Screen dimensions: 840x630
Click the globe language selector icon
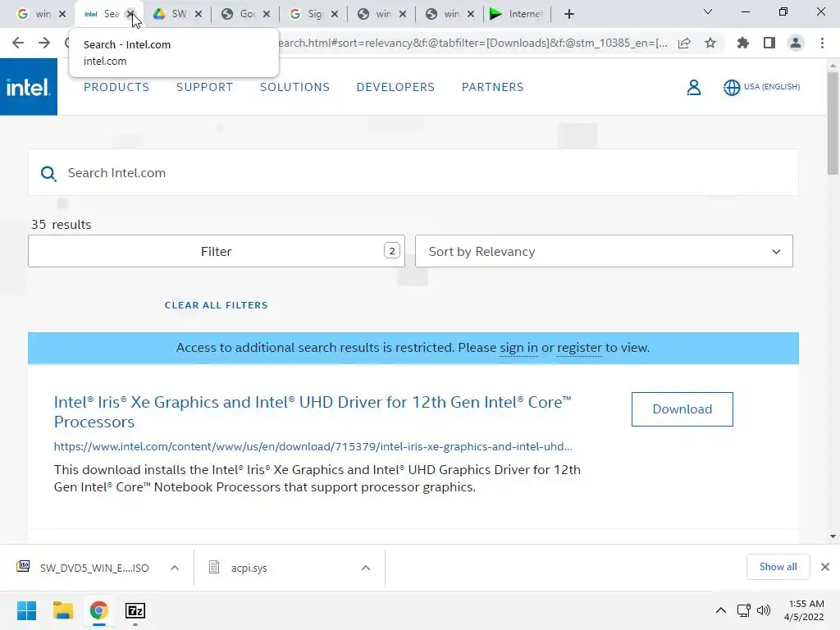[731, 87]
